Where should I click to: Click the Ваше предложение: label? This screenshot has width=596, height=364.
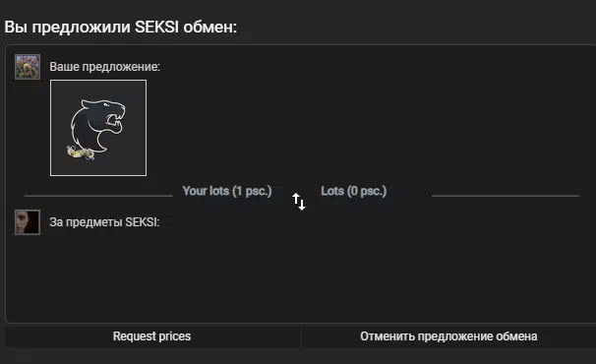click(x=105, y=67)
